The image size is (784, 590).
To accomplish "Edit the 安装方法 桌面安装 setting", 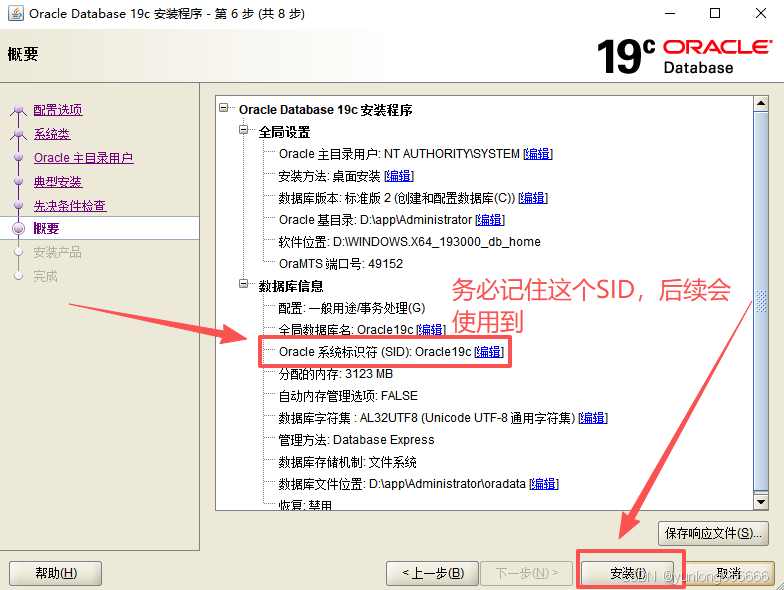I will click(x=399, y=176).
